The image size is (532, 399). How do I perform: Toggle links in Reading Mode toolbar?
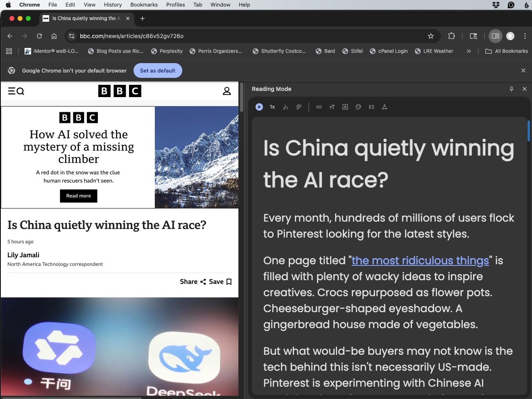tap(319, 107)
